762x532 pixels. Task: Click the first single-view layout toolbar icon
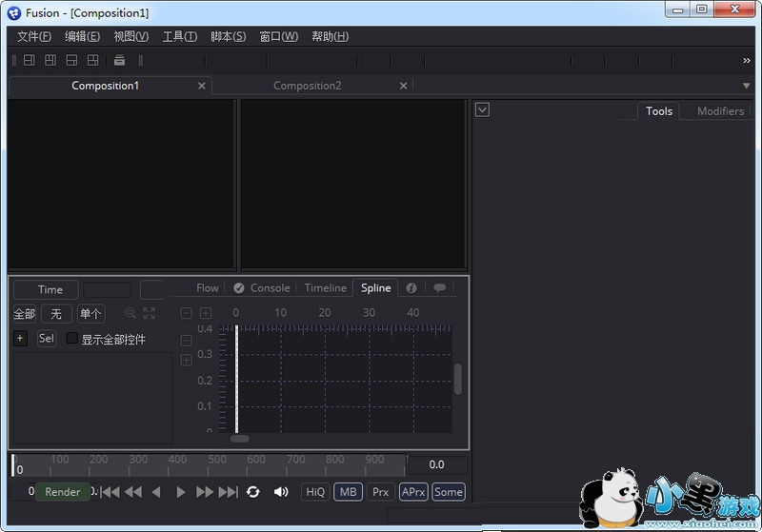point(29,60)
